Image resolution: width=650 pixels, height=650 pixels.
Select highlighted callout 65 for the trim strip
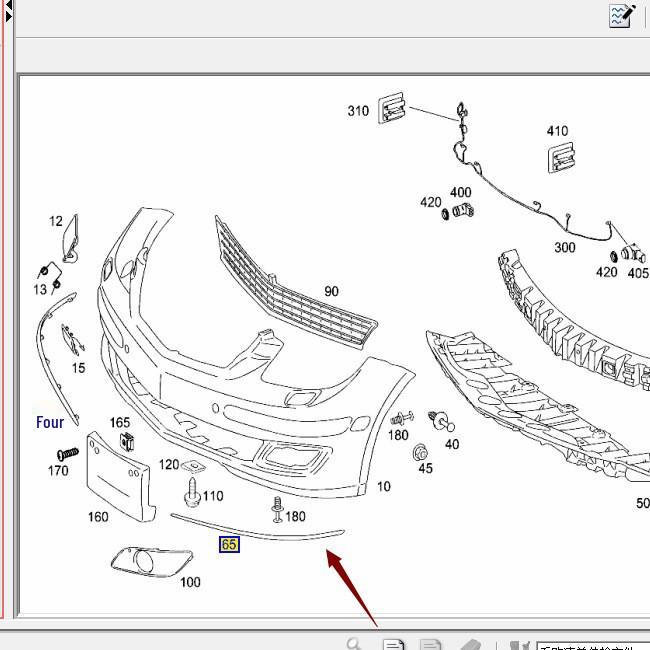(x=229, y=544)
